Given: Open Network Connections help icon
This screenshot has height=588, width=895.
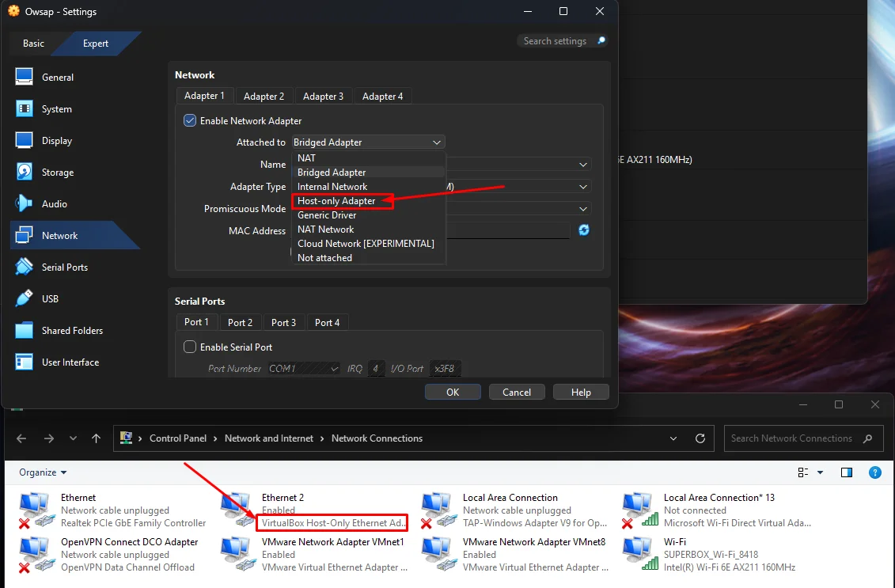Looking at the screenshot, I should pos(874,472).
